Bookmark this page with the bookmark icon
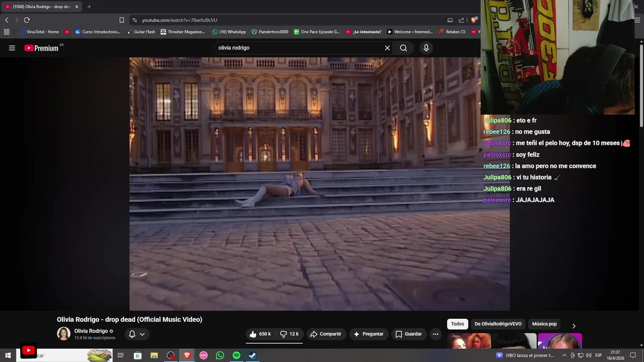 point(122,20)
